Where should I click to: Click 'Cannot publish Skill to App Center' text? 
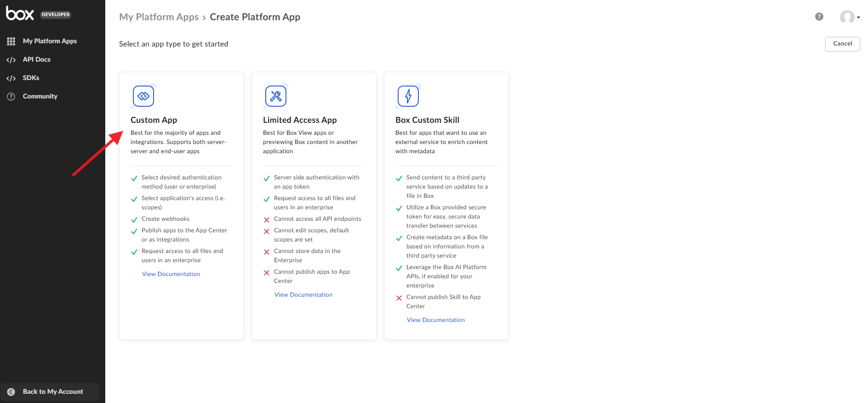[x=444, y=302]
